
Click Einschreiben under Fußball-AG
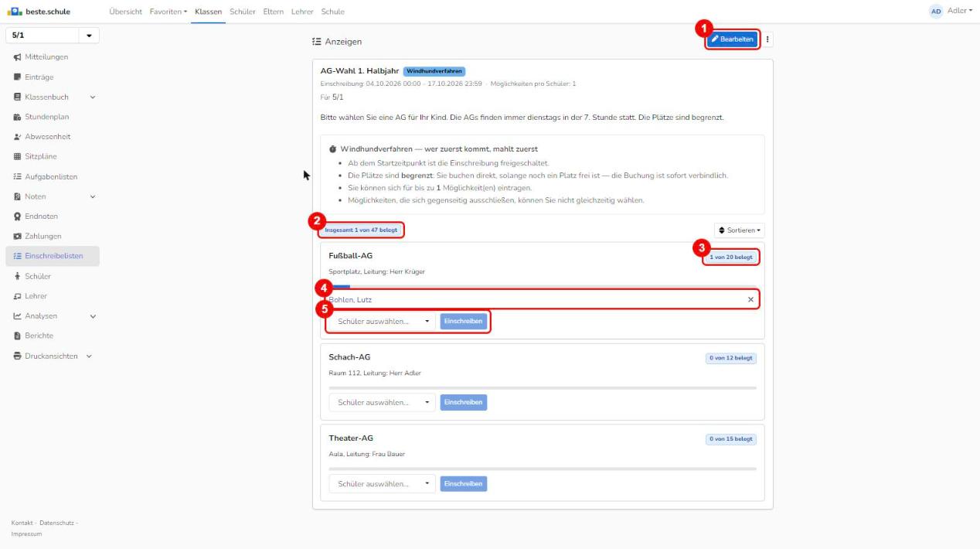point(464,321)
